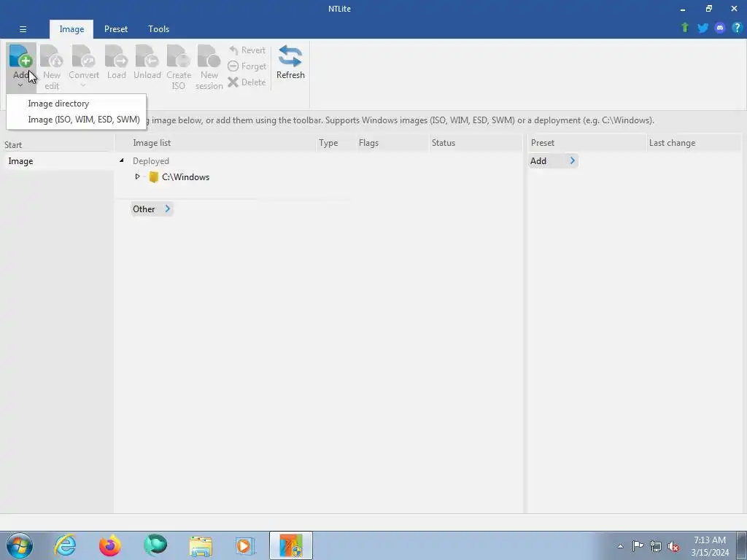Open the Windows Start button
This screenshot has height=560, width=747.
coord(20,545)
